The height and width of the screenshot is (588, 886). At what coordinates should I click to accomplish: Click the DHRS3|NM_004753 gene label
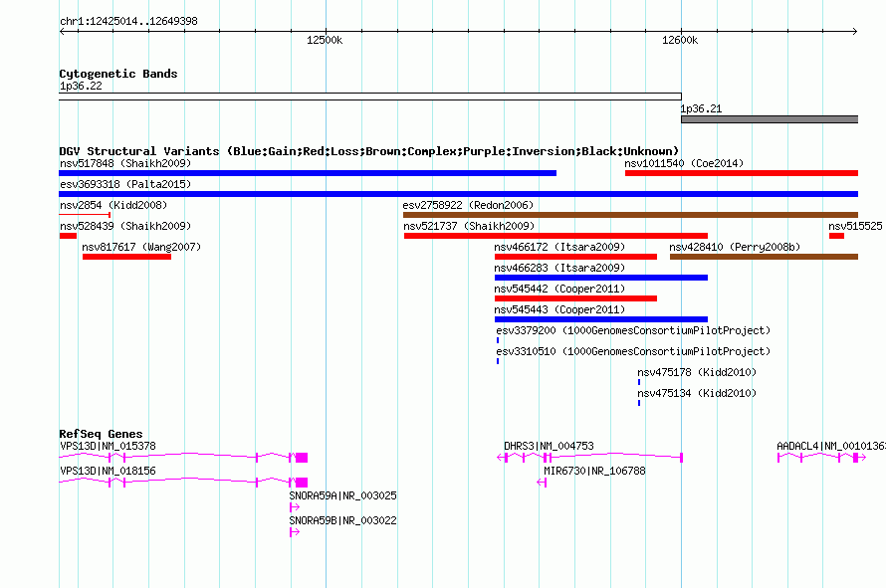(x=549, y=446)
